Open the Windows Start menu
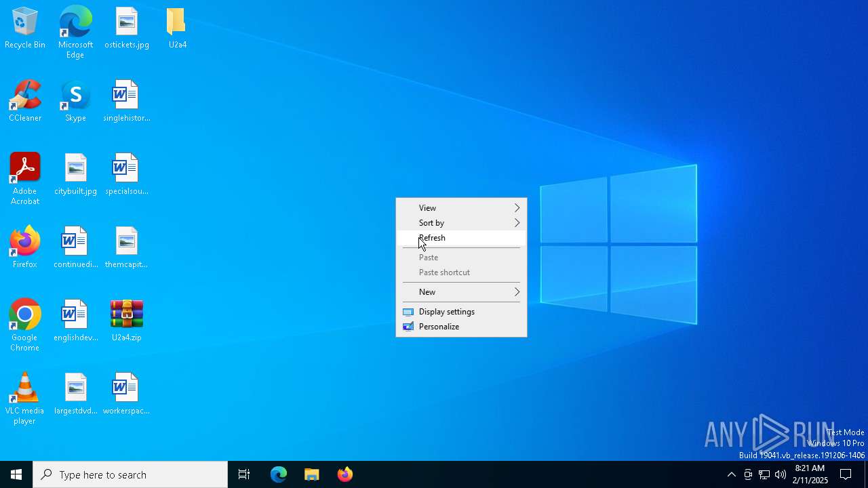868x488 pixels. (x=16, y=474)
